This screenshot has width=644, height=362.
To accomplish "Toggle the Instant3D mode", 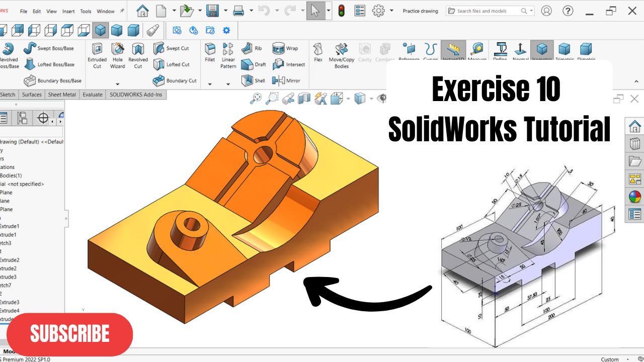I will point(453,51).
